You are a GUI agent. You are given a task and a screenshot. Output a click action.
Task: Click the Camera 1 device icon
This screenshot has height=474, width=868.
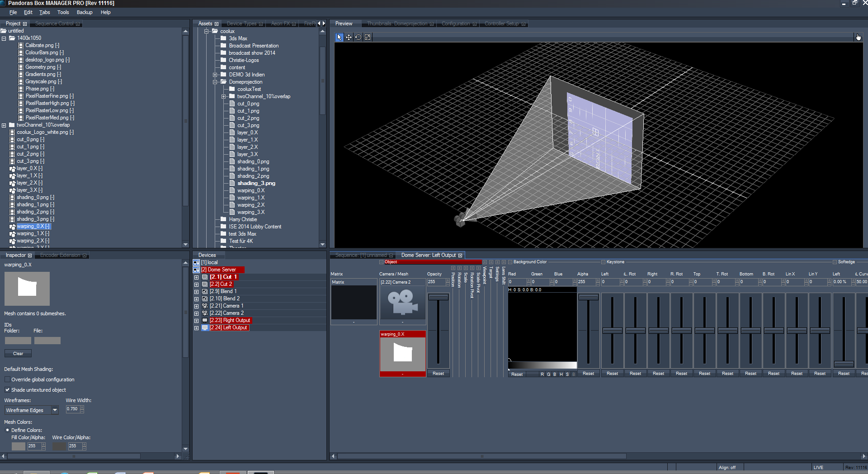205,306
